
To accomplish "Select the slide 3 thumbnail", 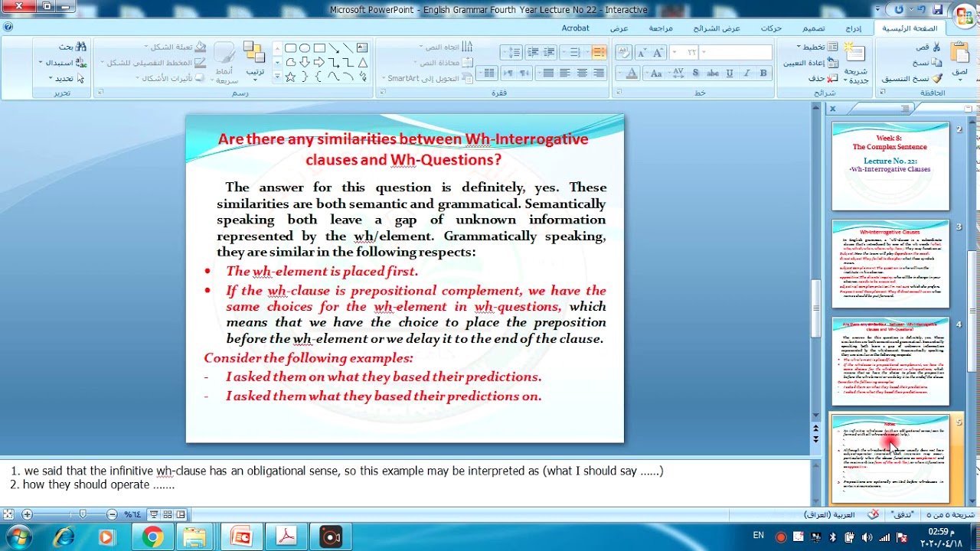I will 890,264.
